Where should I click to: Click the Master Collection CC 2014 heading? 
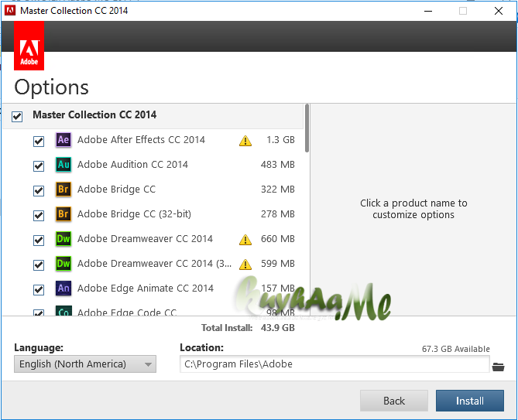pyautogui.click(x=94, y=114)
